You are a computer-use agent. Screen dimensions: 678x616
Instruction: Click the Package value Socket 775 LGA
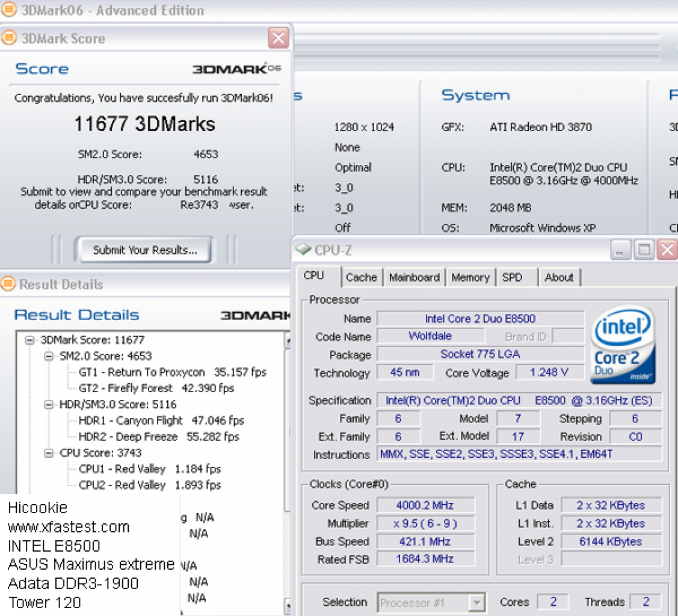[x=481, y=354]
